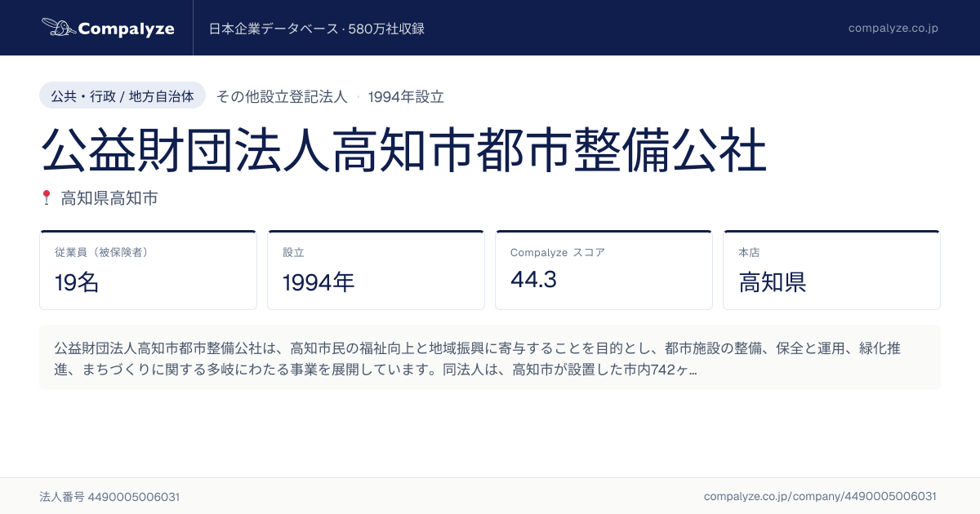Click the 本店 card label
980x514 pixels.
click(749, 252)
